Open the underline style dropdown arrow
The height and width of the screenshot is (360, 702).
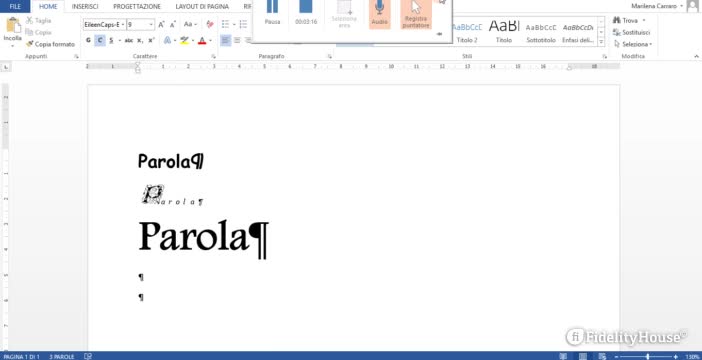coord(120,40)
